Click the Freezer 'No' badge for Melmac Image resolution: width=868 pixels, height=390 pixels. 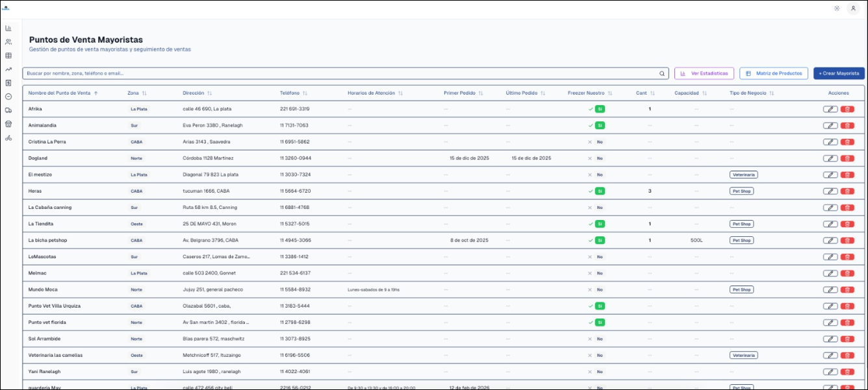click(600, 273)
